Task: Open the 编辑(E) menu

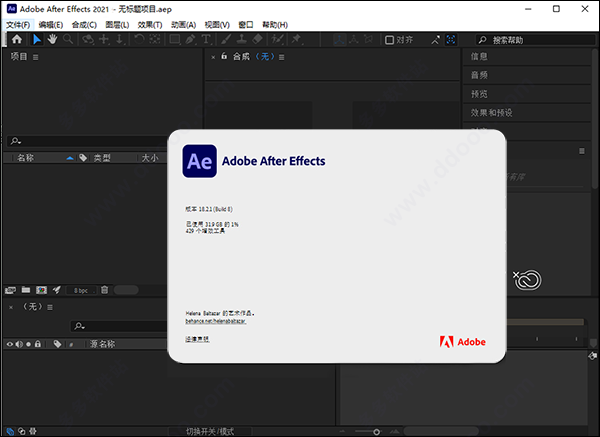Action: pyautogui.click(x=51, y=25)
